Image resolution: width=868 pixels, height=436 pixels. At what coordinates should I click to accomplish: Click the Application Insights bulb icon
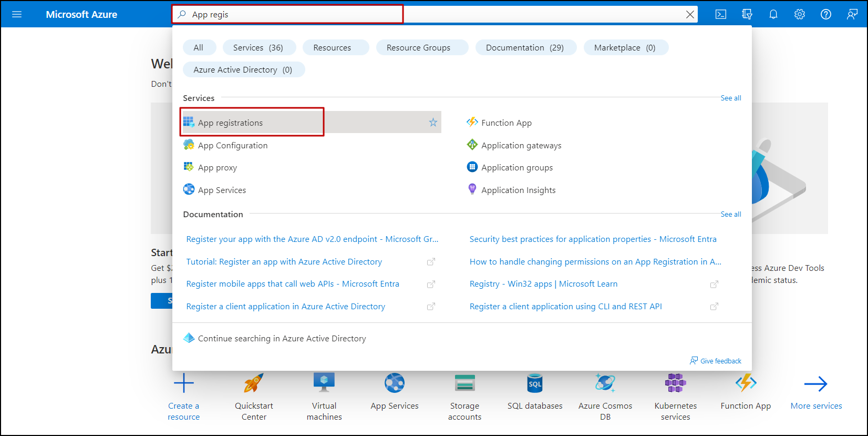[x=472, y=189]
